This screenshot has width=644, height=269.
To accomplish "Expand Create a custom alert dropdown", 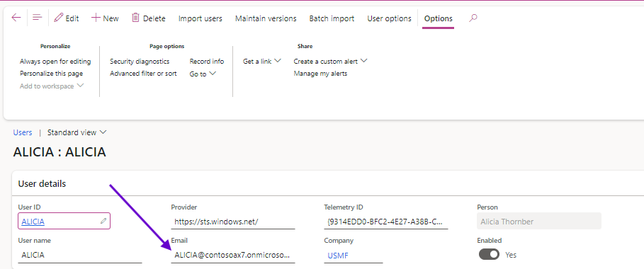I will (x=330, y=61).
